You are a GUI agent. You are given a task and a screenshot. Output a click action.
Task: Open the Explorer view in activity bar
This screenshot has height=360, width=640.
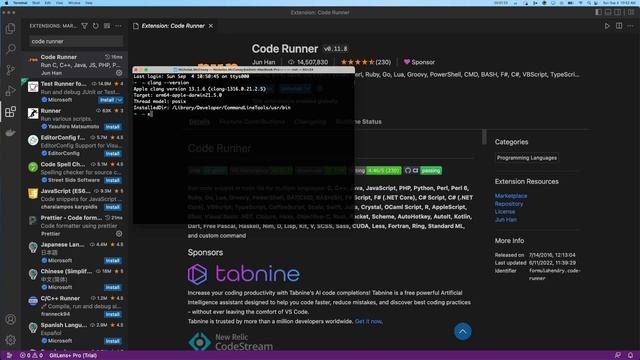click(11, 29)
